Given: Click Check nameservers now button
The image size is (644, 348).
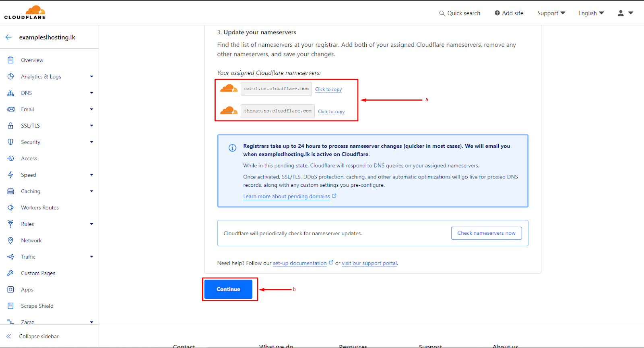Looking at the screenshot, I should 486,233.
